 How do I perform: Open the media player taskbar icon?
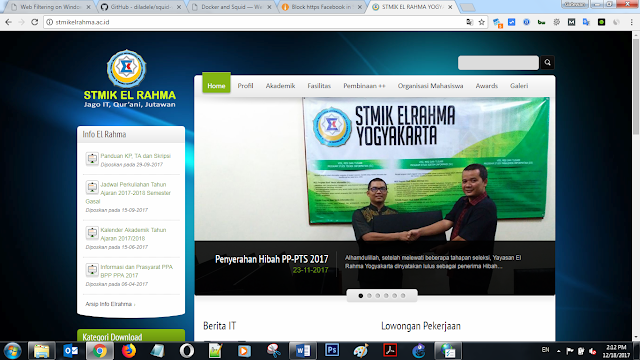tap(244, 351)
